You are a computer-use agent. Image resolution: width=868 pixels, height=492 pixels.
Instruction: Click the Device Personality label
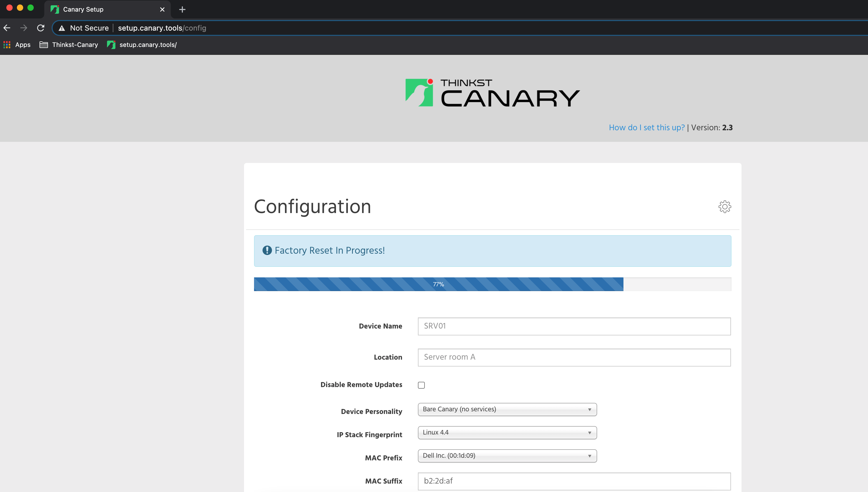[x=371, y=411]
